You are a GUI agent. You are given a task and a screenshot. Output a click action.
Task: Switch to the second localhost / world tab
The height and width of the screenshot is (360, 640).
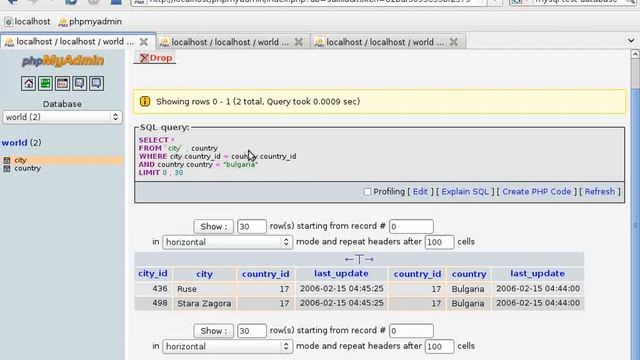click(230, 42)
